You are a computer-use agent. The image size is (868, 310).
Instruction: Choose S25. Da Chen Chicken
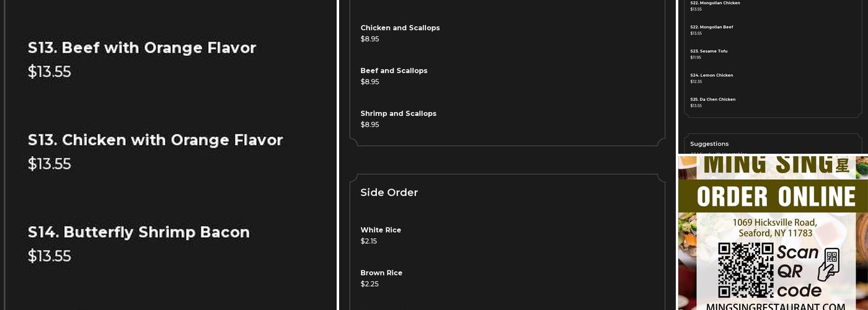(713, 100)
